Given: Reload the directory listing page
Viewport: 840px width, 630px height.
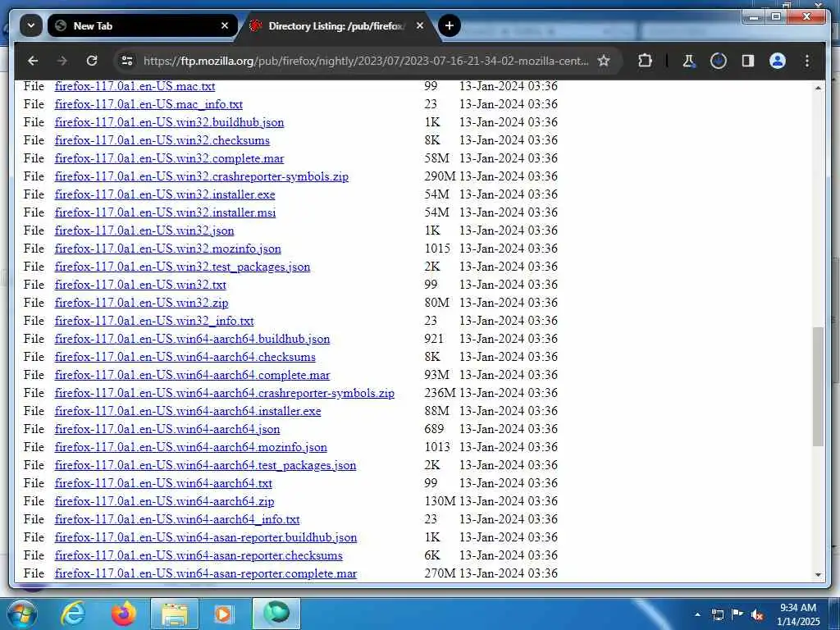Looking at the screenshot, I should (x=92, y=61).
